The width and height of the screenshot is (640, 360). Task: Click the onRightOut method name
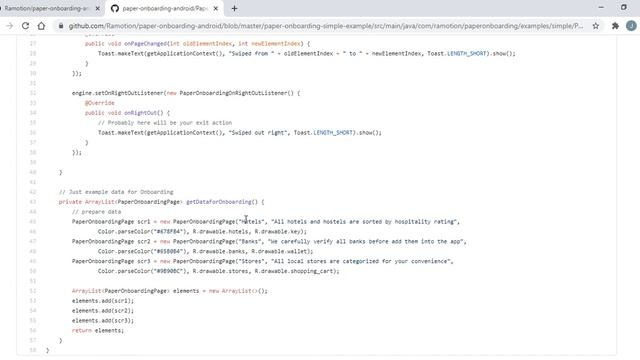pos(140,113)
